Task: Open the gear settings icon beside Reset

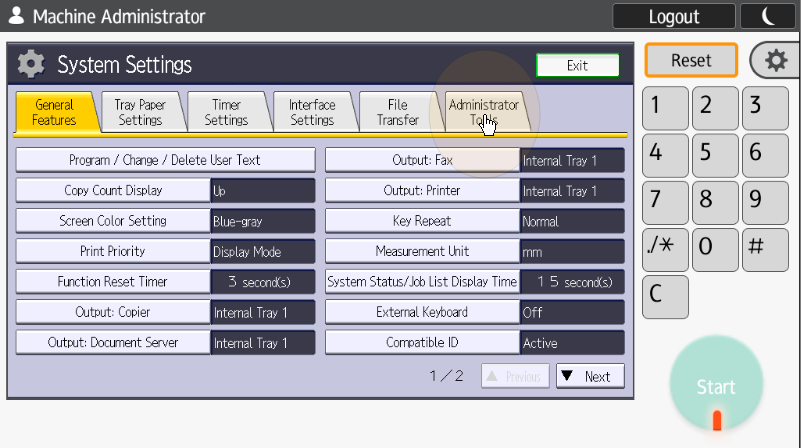Action: point(775,60)
